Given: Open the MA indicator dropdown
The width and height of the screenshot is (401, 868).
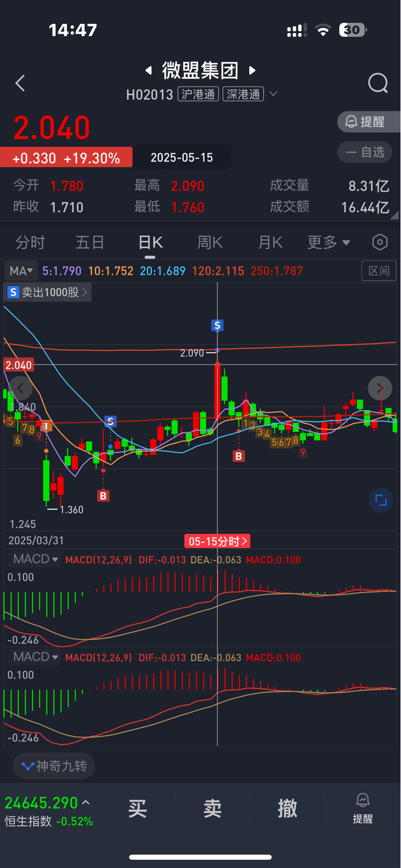Looking at the screenshot, I should pos(21,271).
